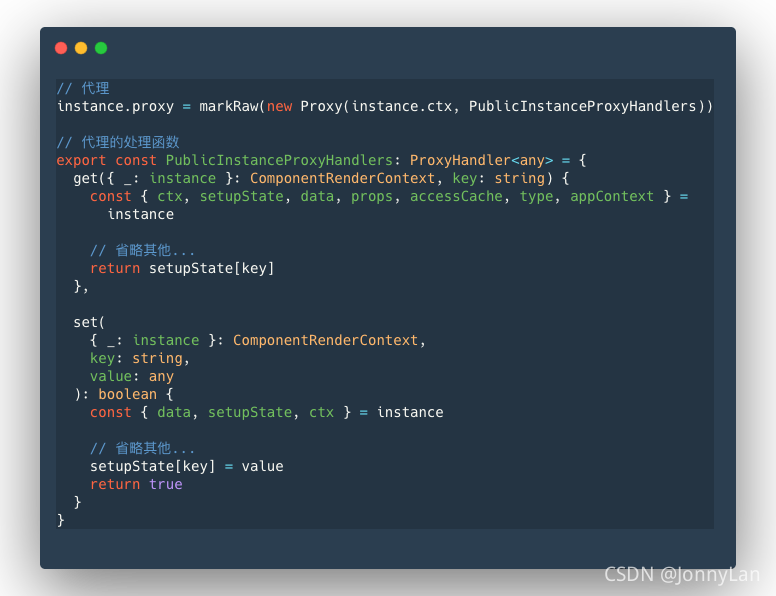Click 'PublicInstanceProxyHandlers' after export const
Screen dimensions: 776x596
coord(279,160)
